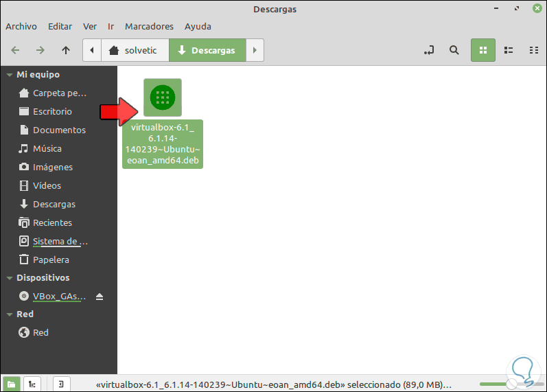Screen dimensions: 547x392
Task: Click the Descargas path bar button
Action: tap(207, 50)
